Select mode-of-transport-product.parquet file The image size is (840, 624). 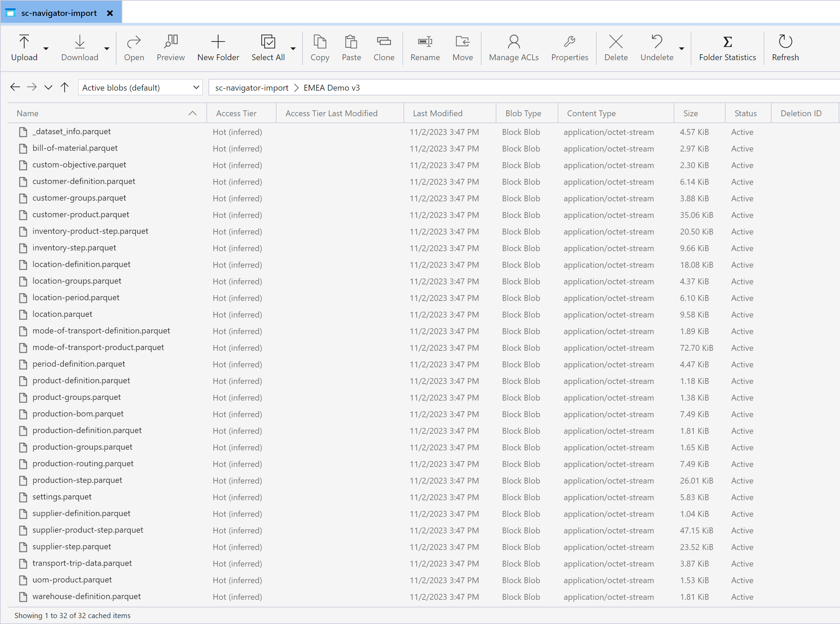coord(98,347)
